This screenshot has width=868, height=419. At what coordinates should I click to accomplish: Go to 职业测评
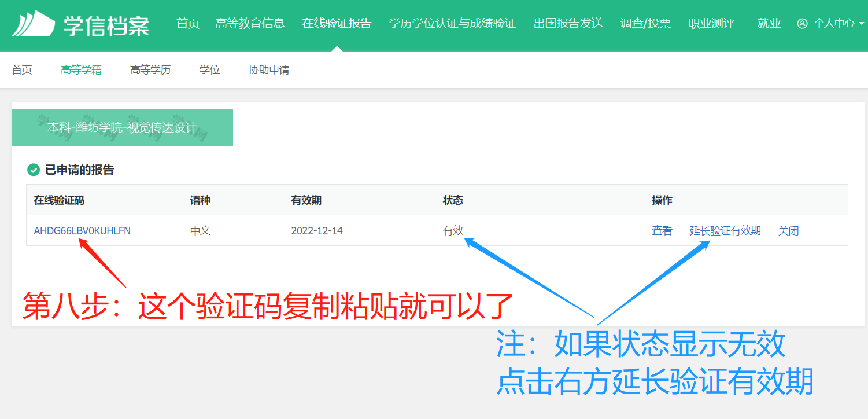tap(711, 24)
